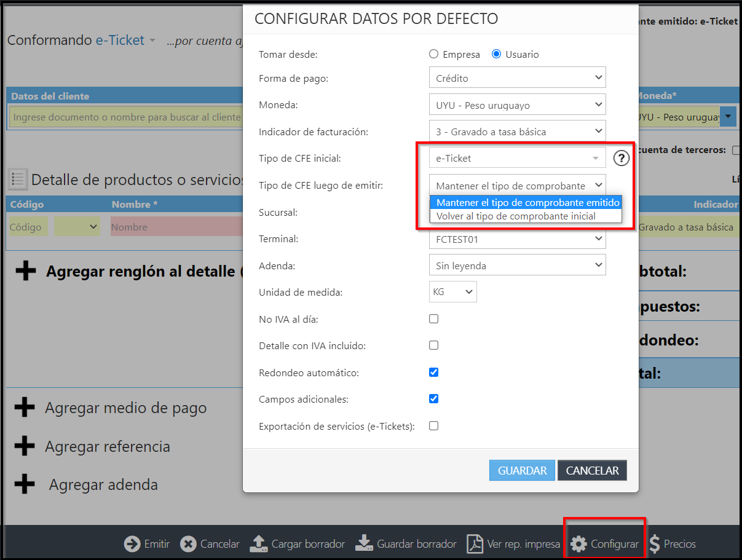Click the Cancelar X icon in toolbar
742x560 pixels.
coord(188,544)
